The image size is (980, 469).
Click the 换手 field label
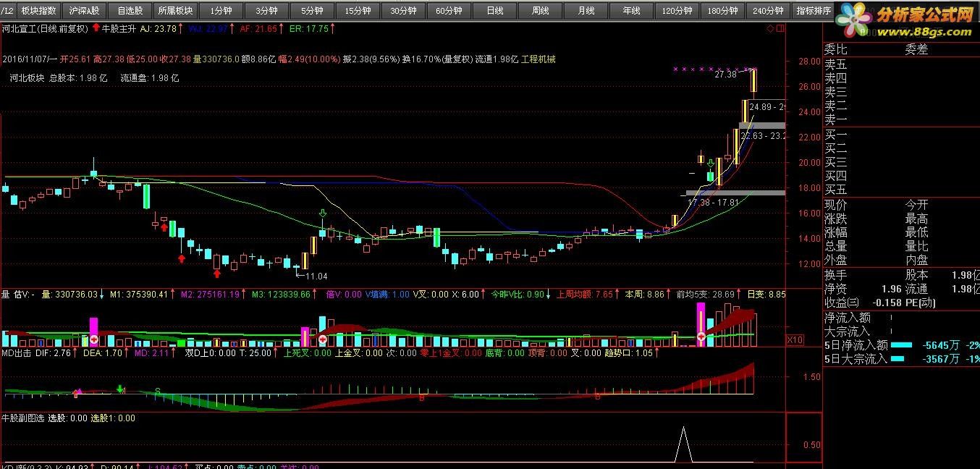(836, 275)
